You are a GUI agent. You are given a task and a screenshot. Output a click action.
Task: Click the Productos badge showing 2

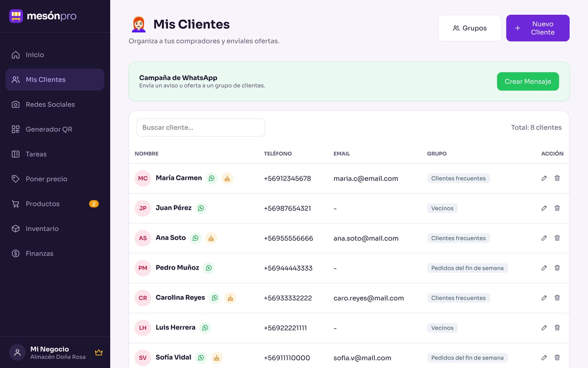(x=94, y=204)
